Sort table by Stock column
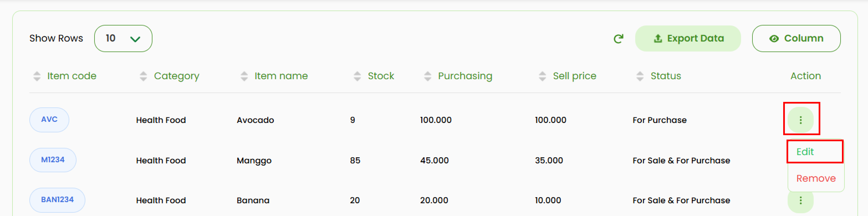This screenshot has height=216, width=868. tap(357, 76)
